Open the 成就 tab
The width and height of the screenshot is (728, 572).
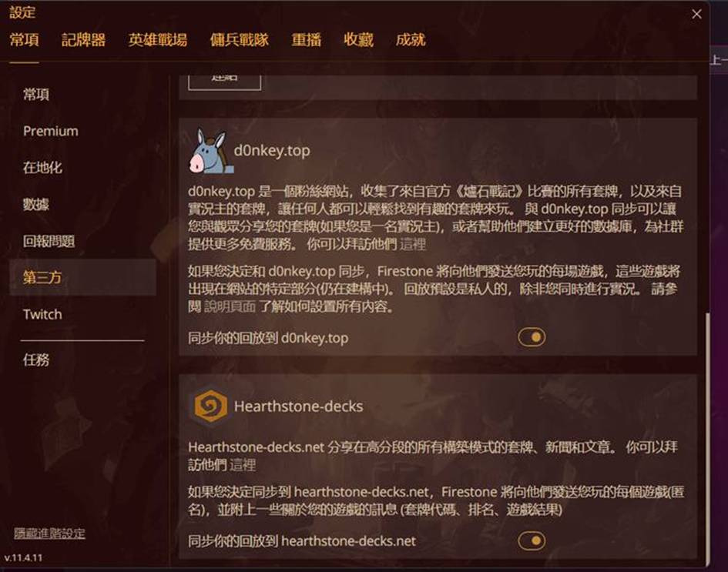[411, 40]
